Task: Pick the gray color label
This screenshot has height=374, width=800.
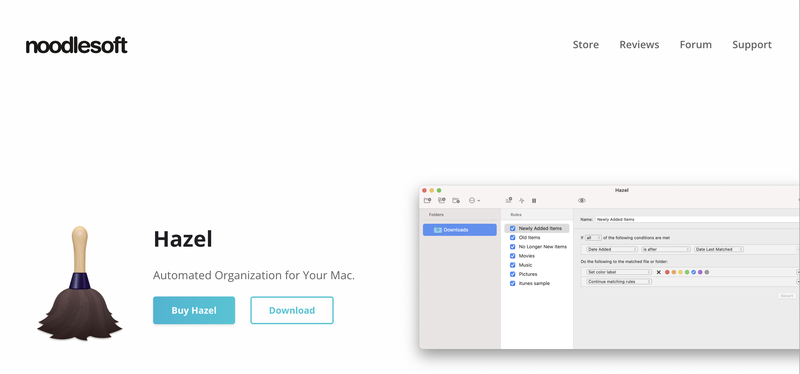Action: (707, 272)
